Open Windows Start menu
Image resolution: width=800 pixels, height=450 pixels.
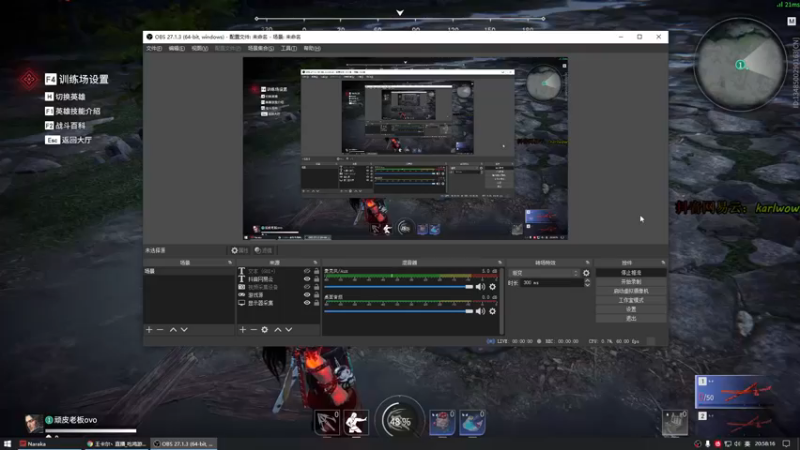point(7,444)
